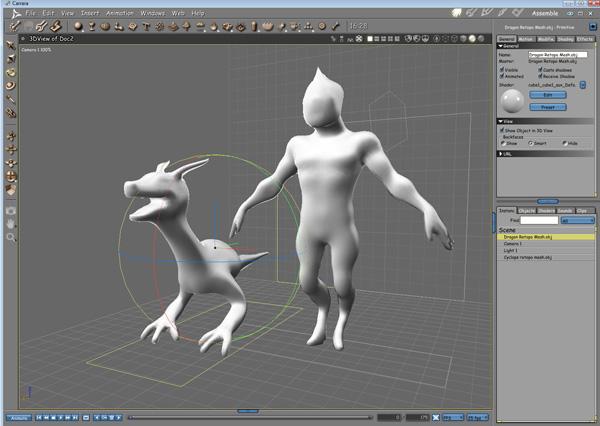This screenshot has height=426, width=600.
Task: Select Backfaces Show radio option
Action: [x=503, y=143]
